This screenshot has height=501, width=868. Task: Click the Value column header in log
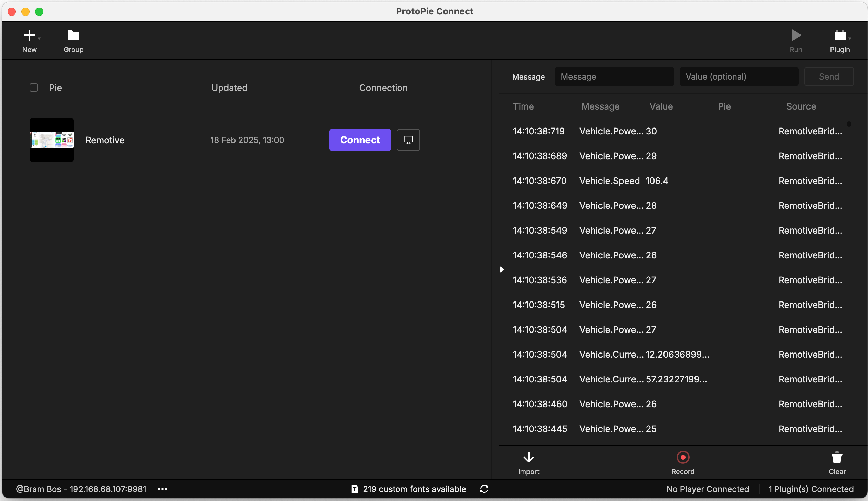[661, 106]
